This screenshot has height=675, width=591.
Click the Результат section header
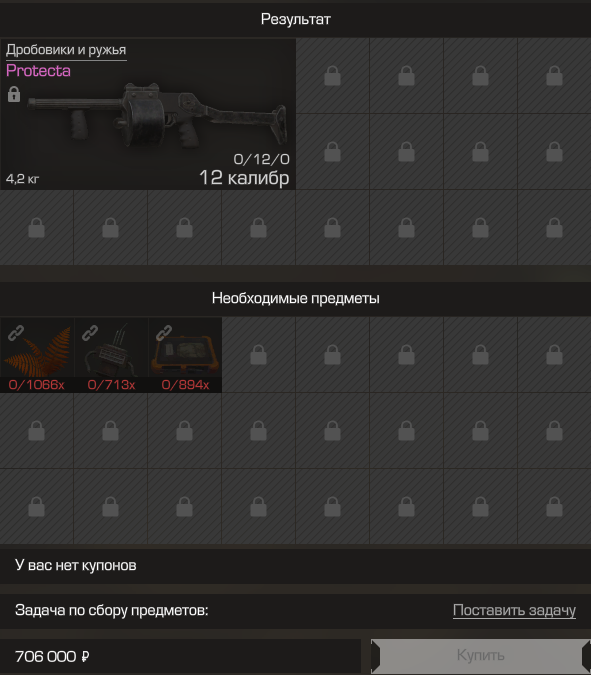[295, 19]
